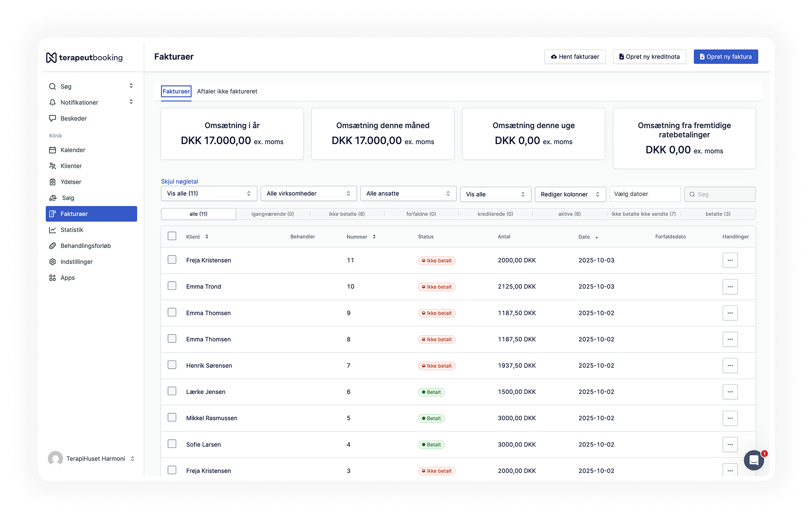Screen dimensions: 812x518
Task: Click the Statistik chart icon
Action: pos(52,230)
